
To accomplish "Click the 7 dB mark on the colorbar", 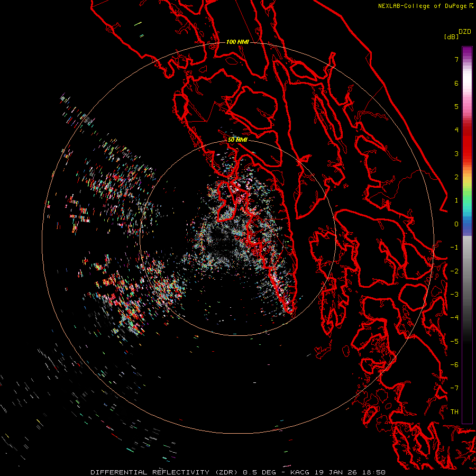I will pos(456,59).
